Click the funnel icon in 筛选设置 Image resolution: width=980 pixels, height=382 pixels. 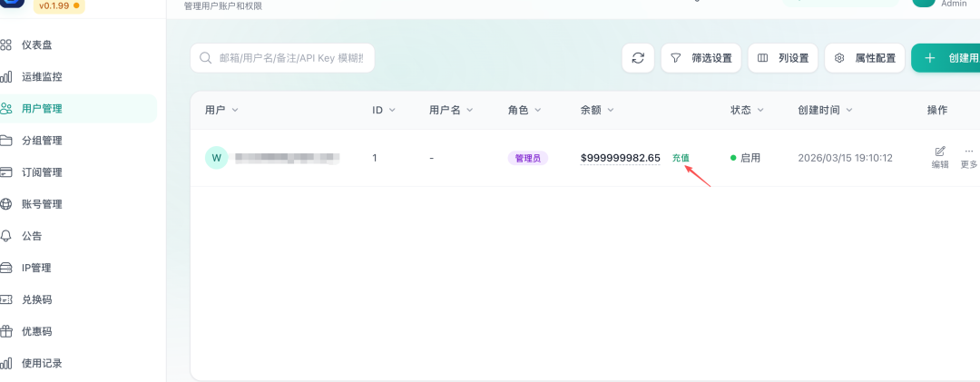[x=676, y=58]
